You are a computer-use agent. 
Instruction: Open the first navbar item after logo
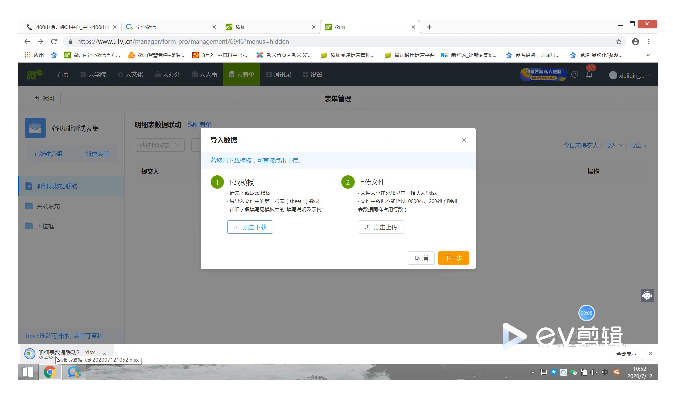pyautogui.click(x=63, y=75)
